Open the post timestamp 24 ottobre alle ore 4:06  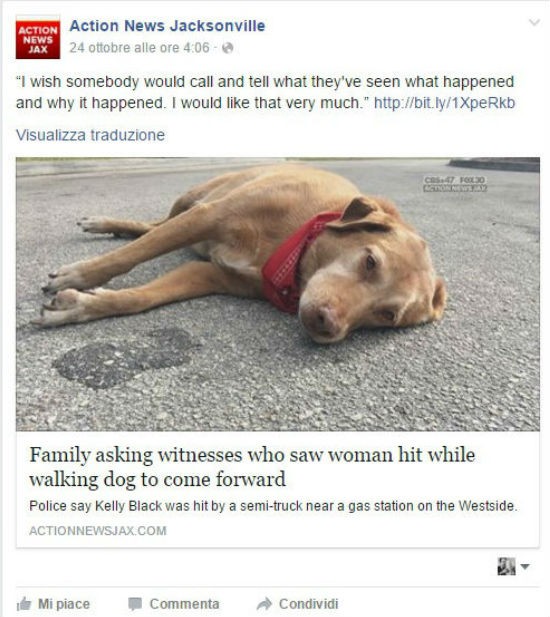(x=139, y=48)
